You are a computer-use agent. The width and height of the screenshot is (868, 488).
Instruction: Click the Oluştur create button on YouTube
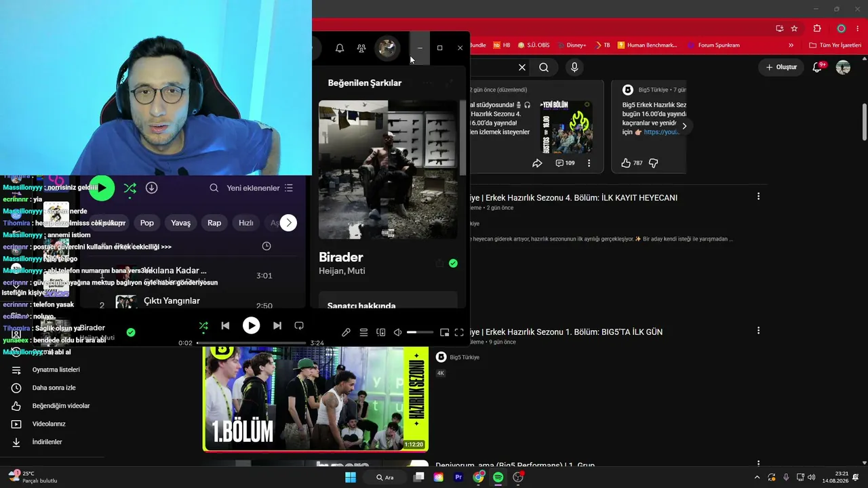point(781,67)
